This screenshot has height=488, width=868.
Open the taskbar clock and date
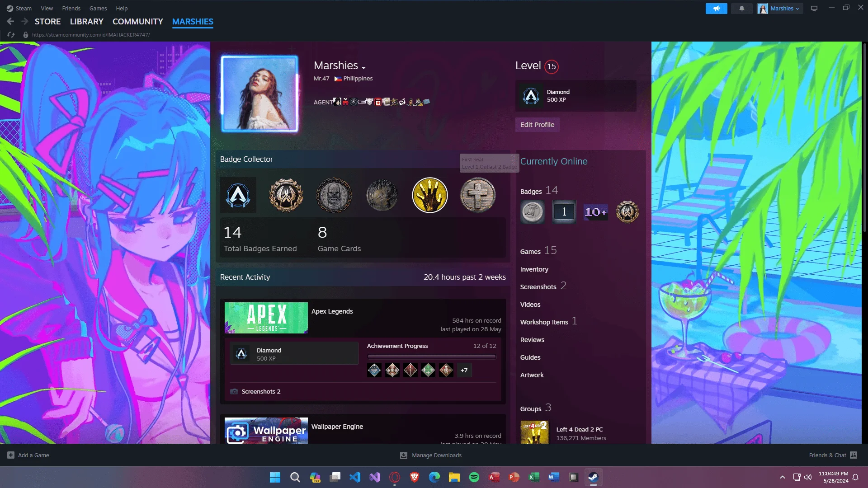coord(833,477)
